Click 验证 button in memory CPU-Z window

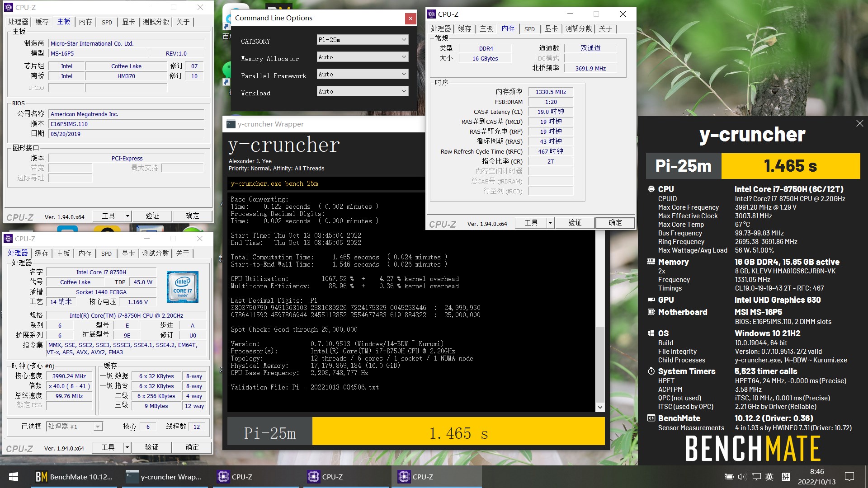coord(575,223)
